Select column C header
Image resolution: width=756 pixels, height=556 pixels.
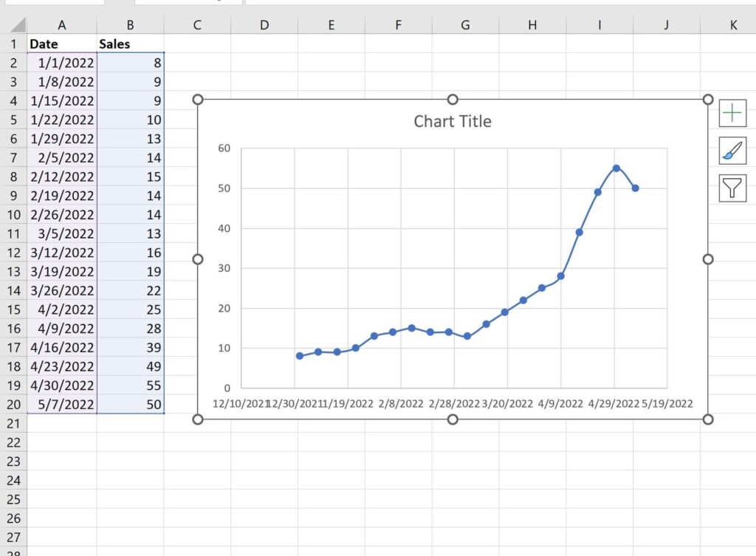point(197,25)
